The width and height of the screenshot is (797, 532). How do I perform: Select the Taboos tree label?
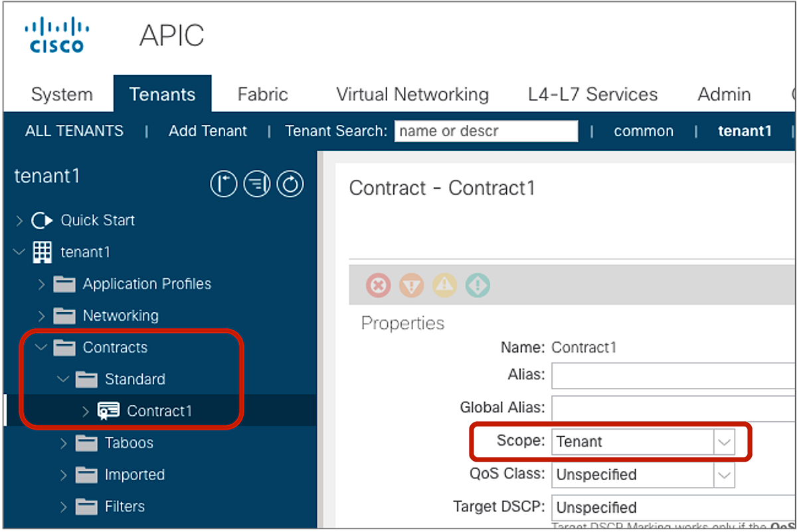[129, 443]
